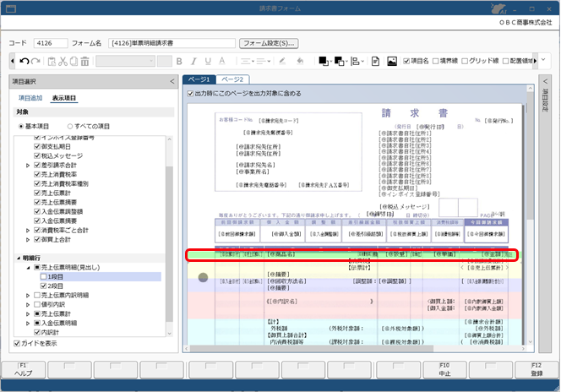Check the 1段目 checkbox

[43, 276]
